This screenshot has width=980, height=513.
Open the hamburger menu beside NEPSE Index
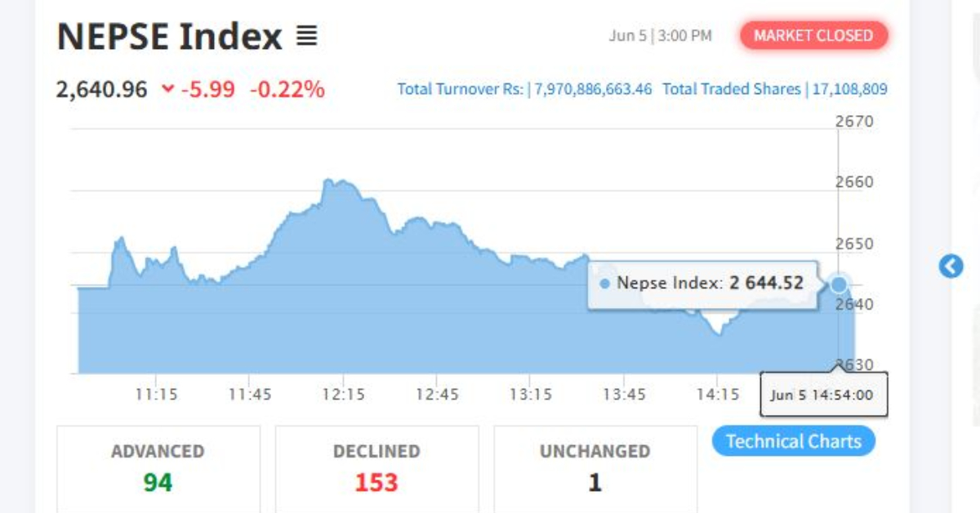pyautogui.click(x=306, y=36)
